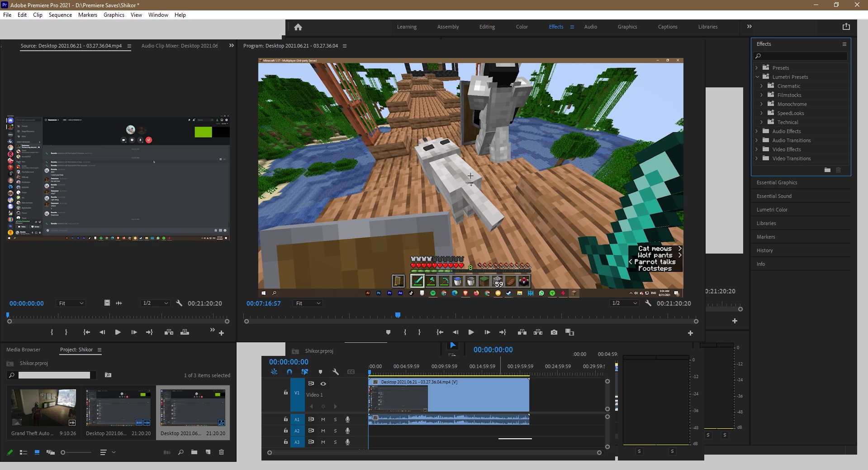This screenshot has width=868, height=470.
Task: Switch Project panel to List View
Action: [24, 452]
